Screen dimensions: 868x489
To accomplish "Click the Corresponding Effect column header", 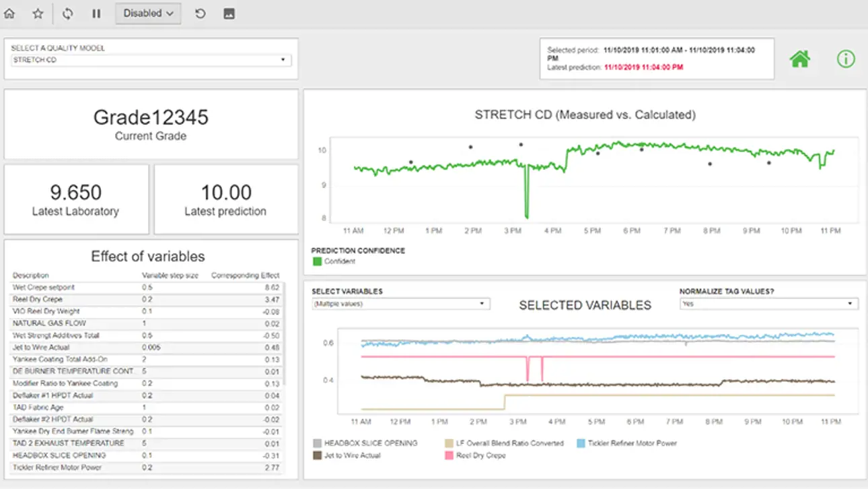I will [x=245, y=275].
